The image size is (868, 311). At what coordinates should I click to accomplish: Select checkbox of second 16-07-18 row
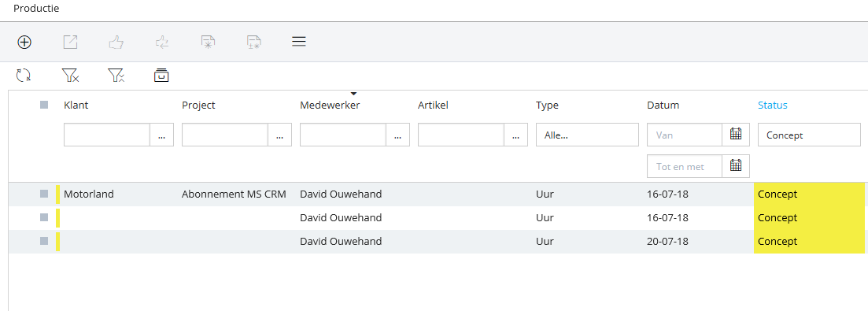click(44, 217)
